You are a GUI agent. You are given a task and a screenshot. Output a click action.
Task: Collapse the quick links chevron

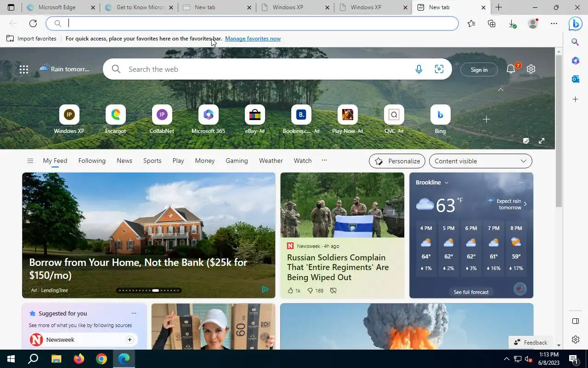tap(501, 90)
